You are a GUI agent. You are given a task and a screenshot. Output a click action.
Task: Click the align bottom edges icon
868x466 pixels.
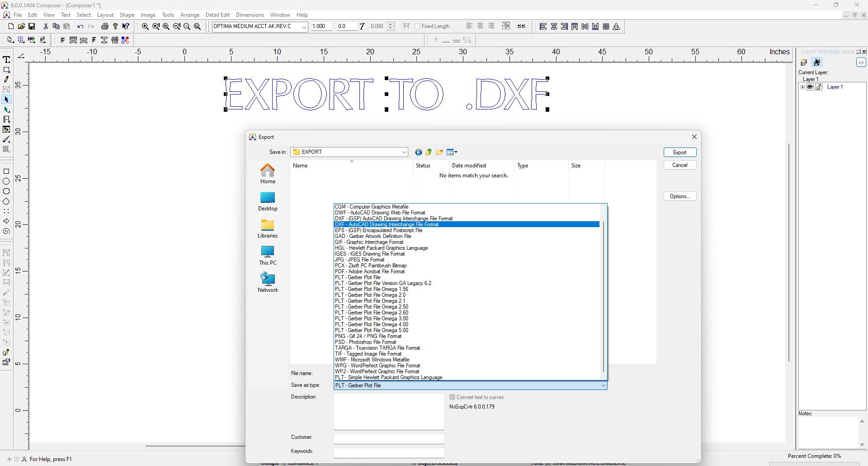pyautogui.click(x=595, y=27)
